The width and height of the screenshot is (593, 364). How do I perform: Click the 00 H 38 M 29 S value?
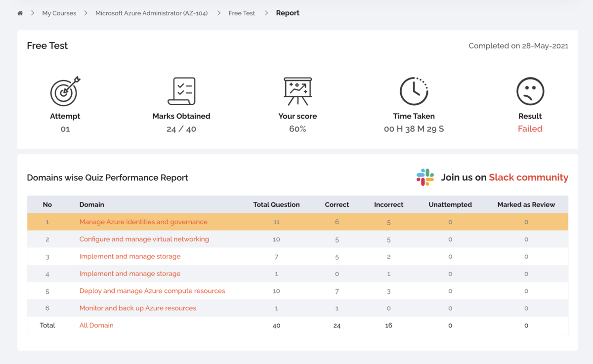click(414, 129)
